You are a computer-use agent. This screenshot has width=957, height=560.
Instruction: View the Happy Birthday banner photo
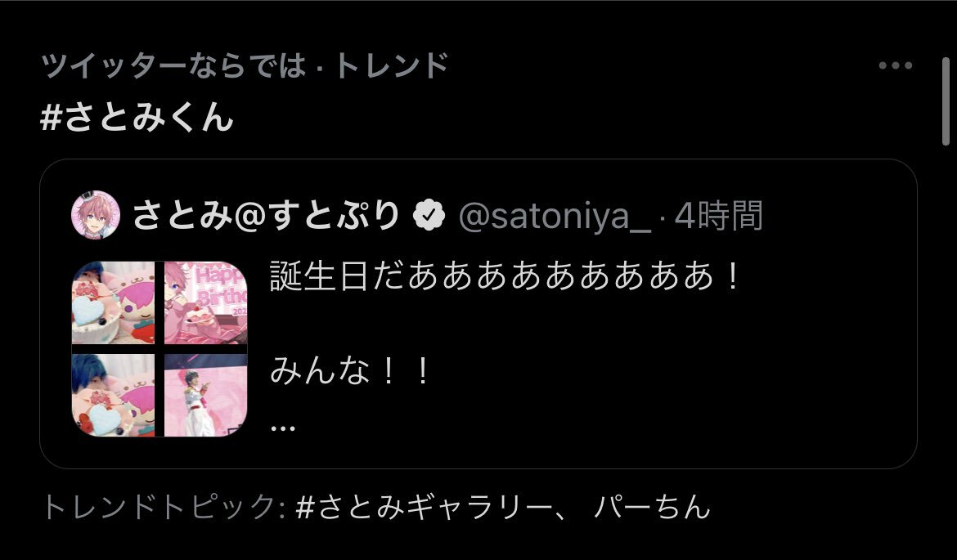point(205,302)
